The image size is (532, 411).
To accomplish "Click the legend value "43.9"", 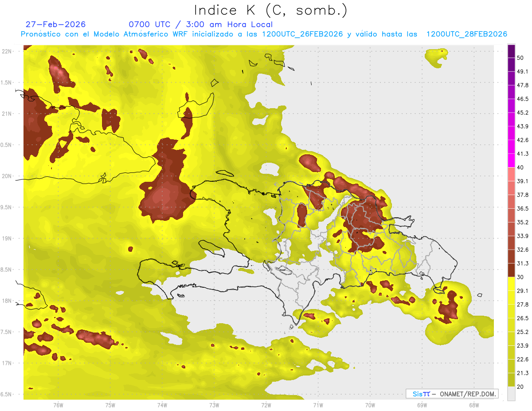I will [x=523, y=126].
